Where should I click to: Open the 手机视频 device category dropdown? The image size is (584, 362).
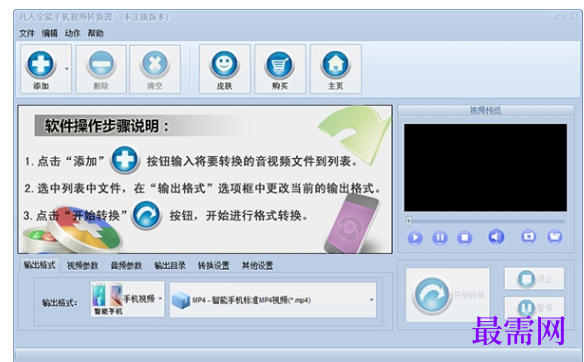tap(127, 299)
